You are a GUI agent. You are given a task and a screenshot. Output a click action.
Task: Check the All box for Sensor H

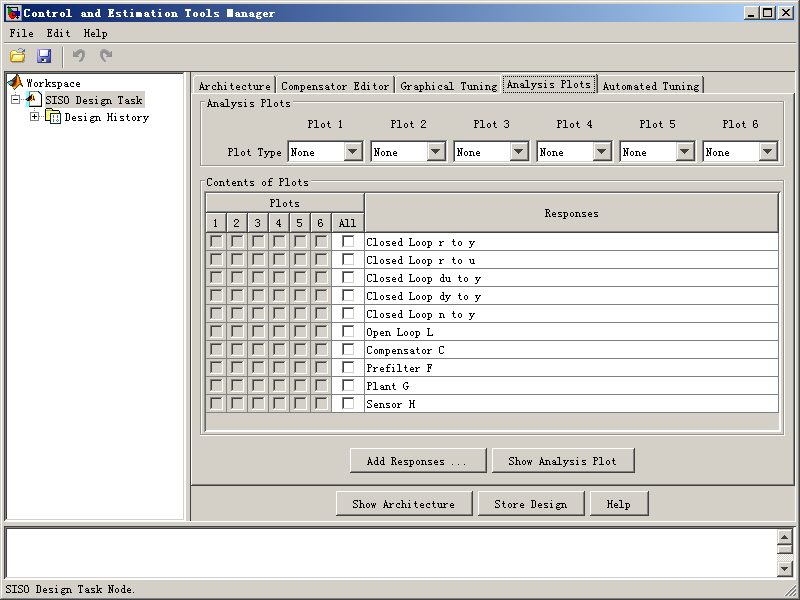coord(348,404)
